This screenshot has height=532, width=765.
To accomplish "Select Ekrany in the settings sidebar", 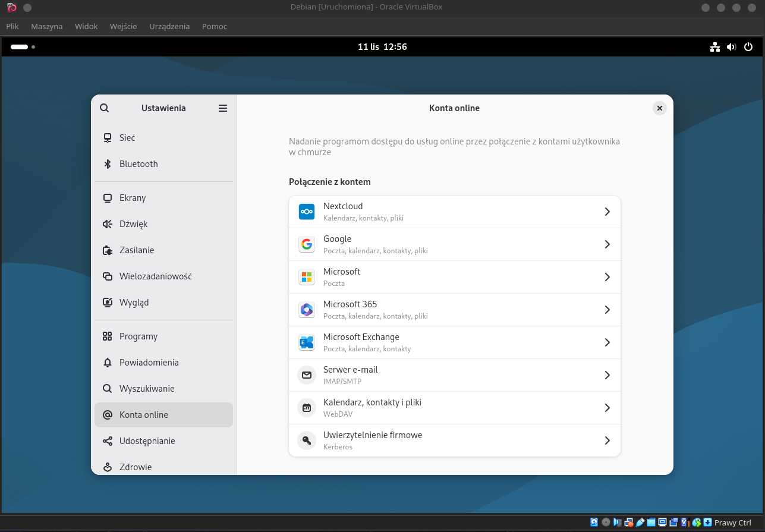I will 163,198.
